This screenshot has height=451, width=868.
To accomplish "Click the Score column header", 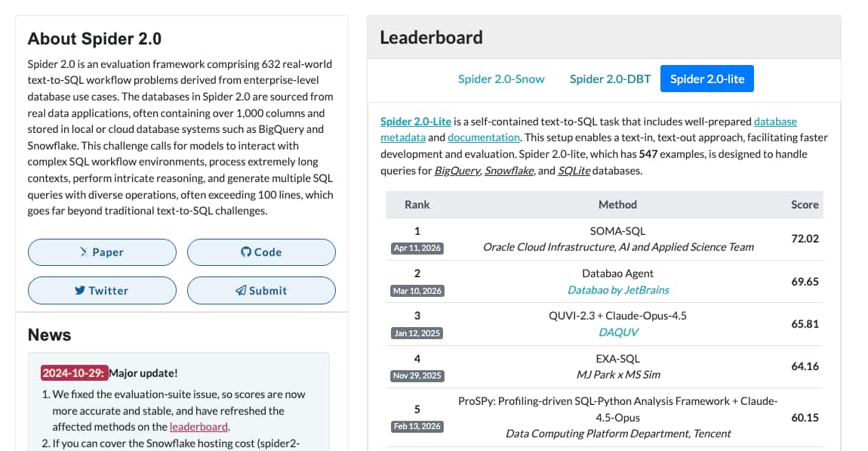I will (x=804, y=204).
